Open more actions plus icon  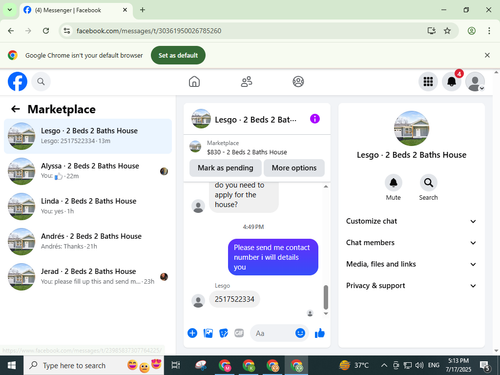click(x=192, y=333)
